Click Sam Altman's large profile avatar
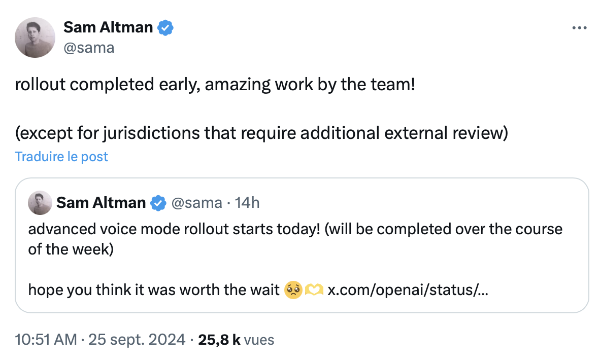This screenshot has width=600, height=364. point(35,38)
